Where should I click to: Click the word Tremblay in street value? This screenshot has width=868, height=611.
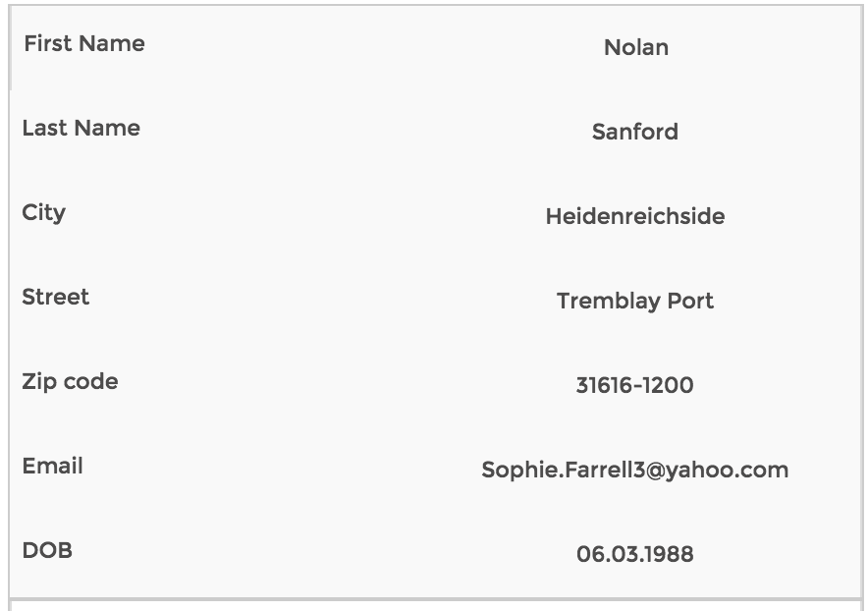click(x=609, y=302)
